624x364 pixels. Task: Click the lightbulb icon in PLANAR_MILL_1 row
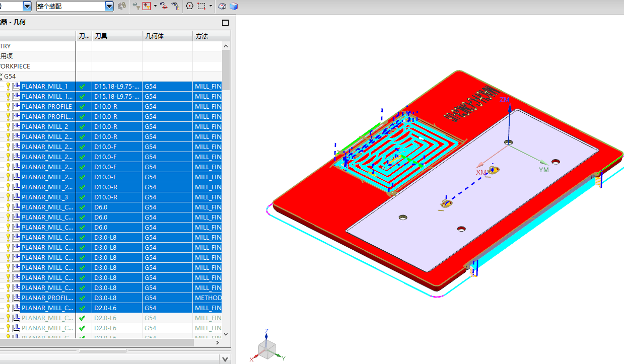pyautogui.click(x=8, y=86)
